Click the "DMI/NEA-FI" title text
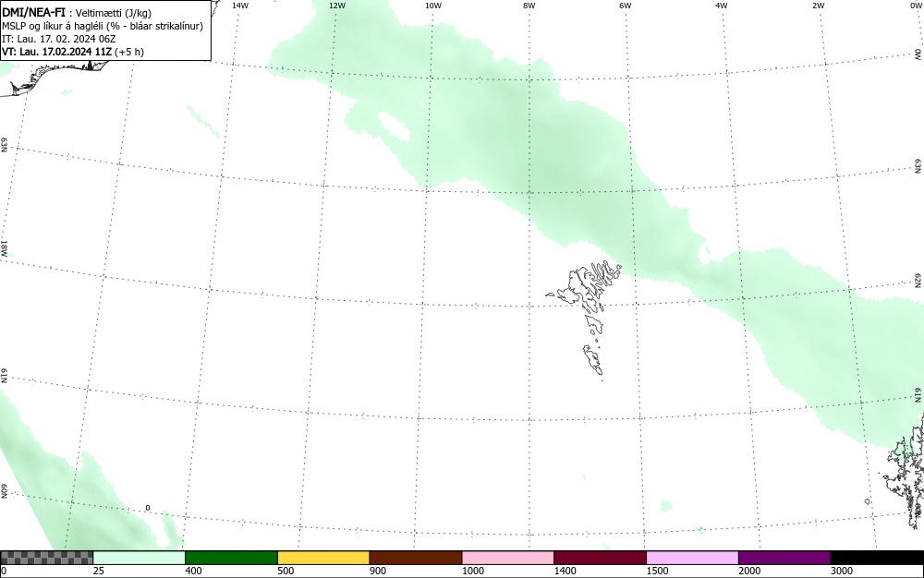 pos(33,12)
